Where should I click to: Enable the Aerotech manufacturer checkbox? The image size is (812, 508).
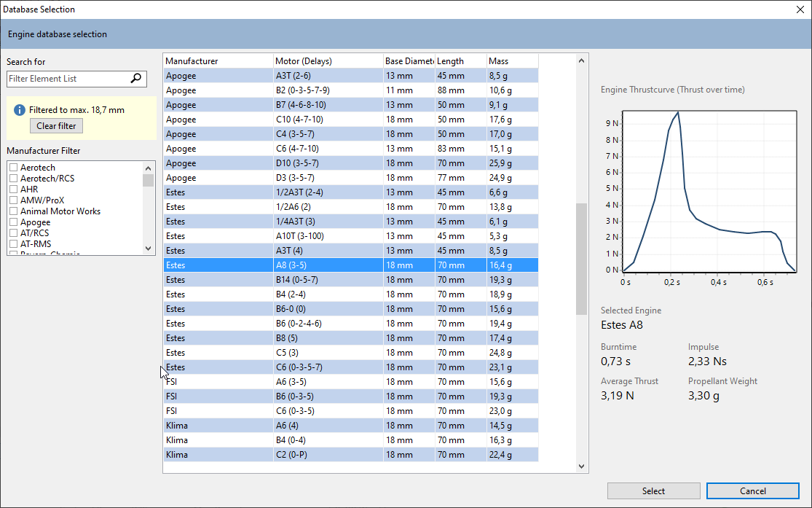coord(13,168)
